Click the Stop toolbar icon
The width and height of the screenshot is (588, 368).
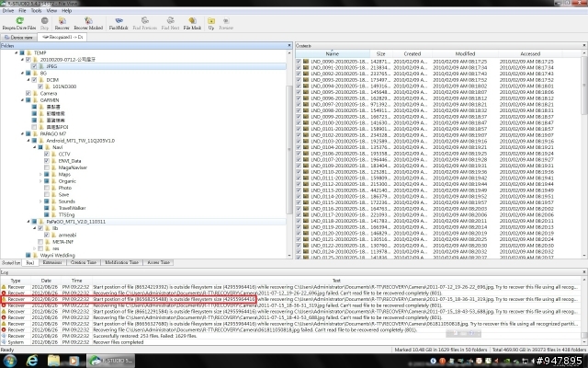tap(45, 20)
